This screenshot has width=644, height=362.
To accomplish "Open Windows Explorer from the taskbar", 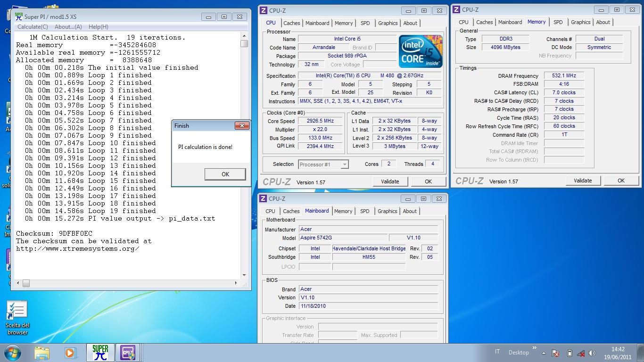I will tap(42, 353).
